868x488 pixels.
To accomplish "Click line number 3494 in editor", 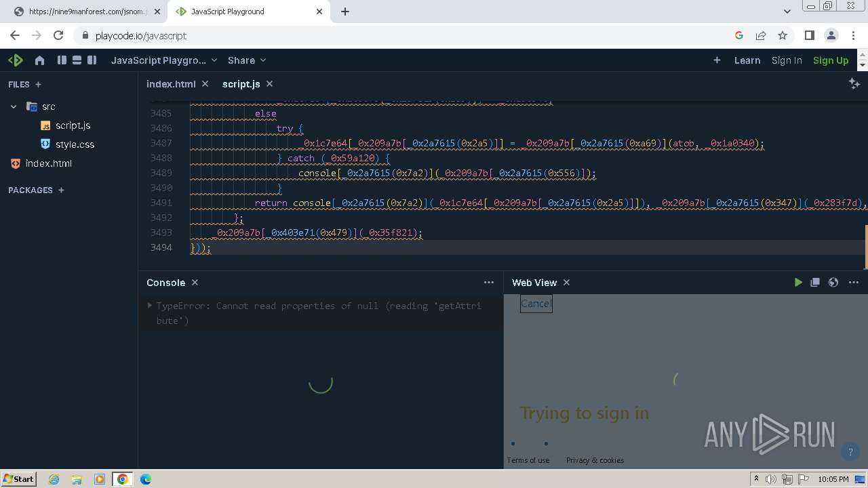I will [161, 247].
